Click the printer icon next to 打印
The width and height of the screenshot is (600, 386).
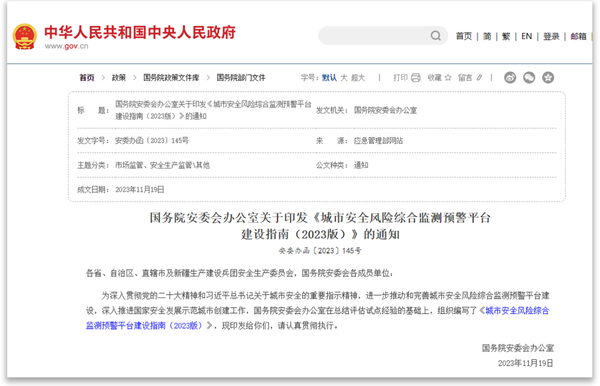pyautogui.click(x=416, y=78)
